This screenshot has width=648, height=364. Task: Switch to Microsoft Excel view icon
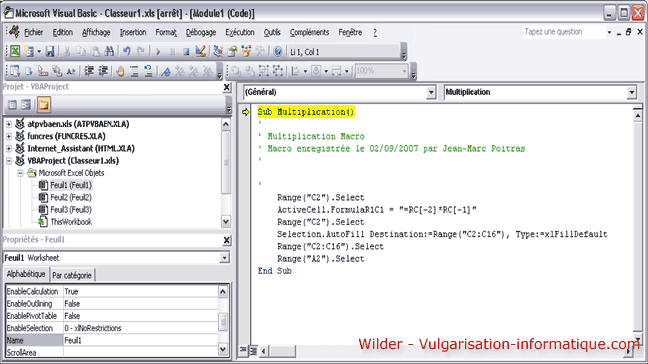coord(15,51)
